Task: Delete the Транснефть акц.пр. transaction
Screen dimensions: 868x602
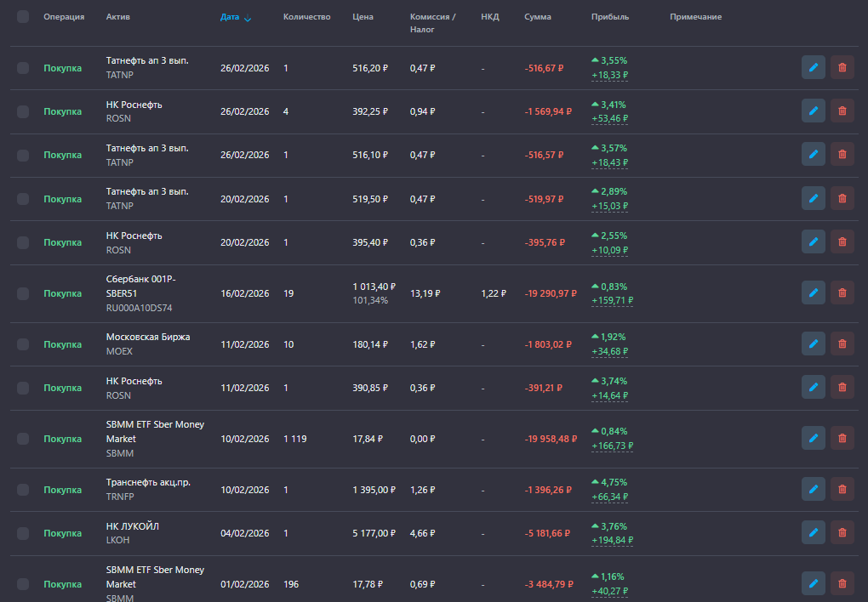Action: pyautogui.click(x=842, y=490)
